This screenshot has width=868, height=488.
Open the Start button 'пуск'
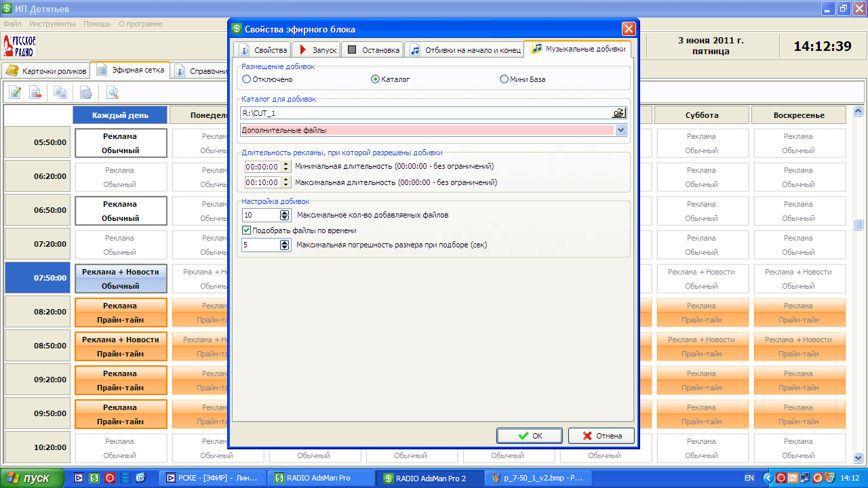click(x=32, y=478)
